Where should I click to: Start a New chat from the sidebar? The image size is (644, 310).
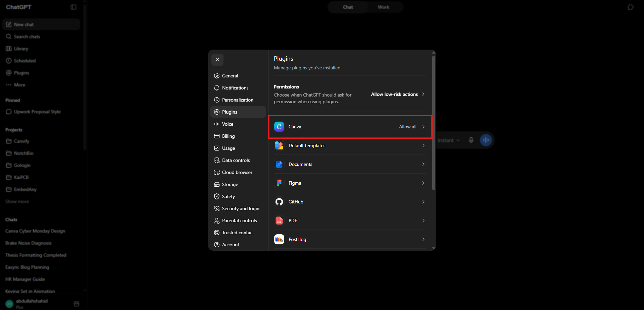click(41, 24)
